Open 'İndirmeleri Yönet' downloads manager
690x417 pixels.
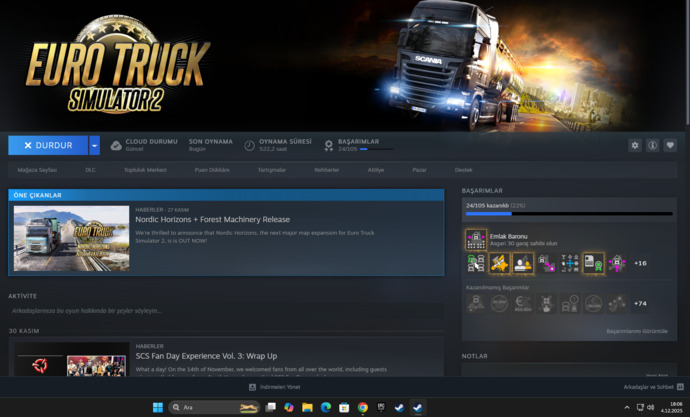pyautogui.click(x=275, y=387)
